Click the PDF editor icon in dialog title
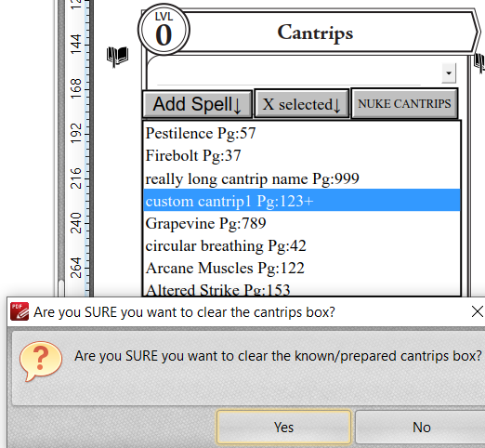Viewport: 485px width, 448px height. pos(20,311)
